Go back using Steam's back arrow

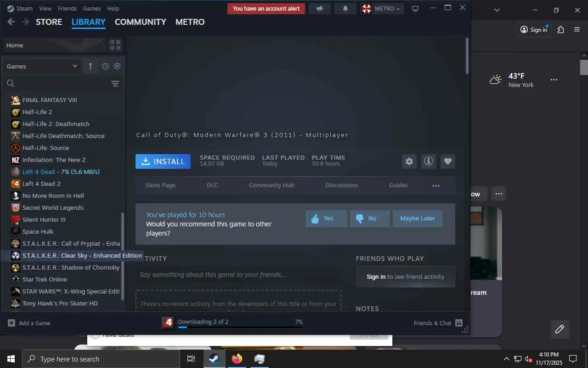[x=11, y=22]
